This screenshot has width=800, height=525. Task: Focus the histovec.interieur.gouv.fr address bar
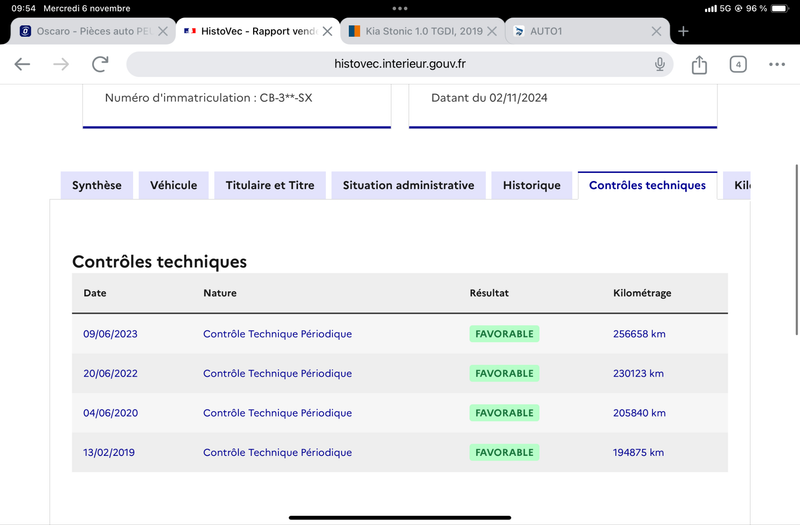click(399, 64)
